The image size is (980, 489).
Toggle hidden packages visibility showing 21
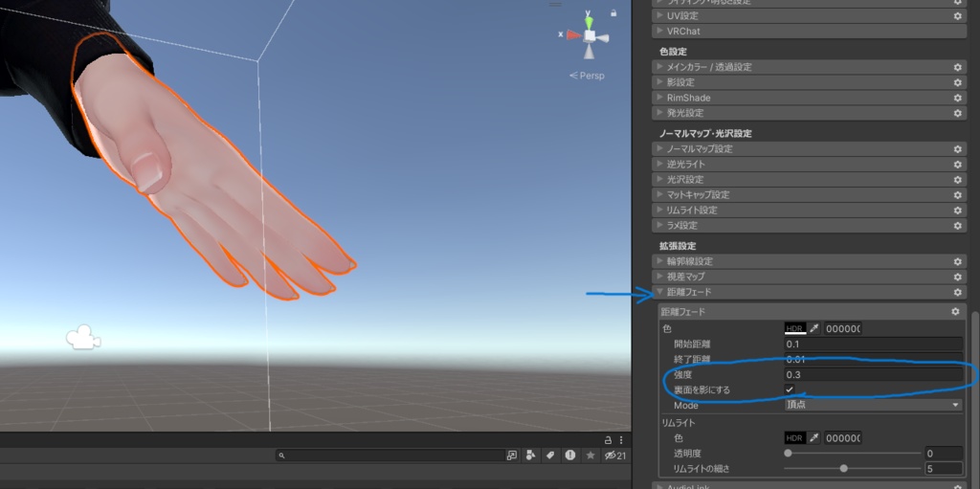(615, 456)
